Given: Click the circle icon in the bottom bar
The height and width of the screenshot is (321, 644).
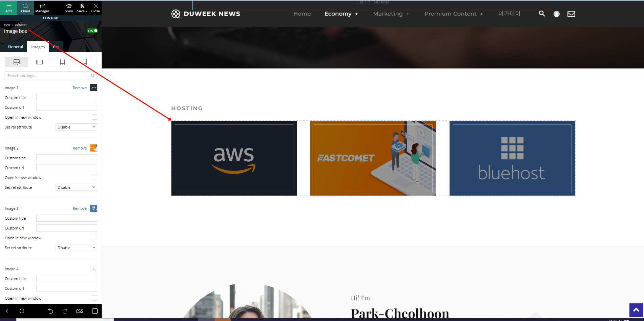Looking at the screenshot, I should coord(22,311).
